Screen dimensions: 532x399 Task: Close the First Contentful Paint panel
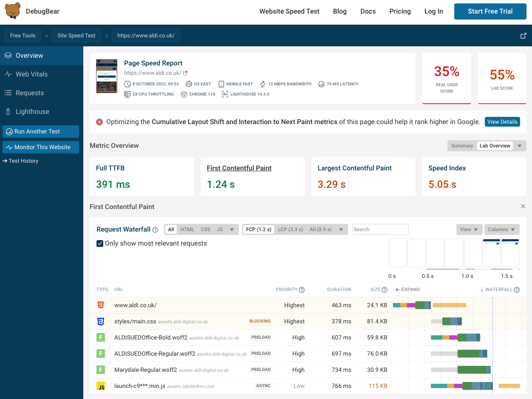pos(523,206)
